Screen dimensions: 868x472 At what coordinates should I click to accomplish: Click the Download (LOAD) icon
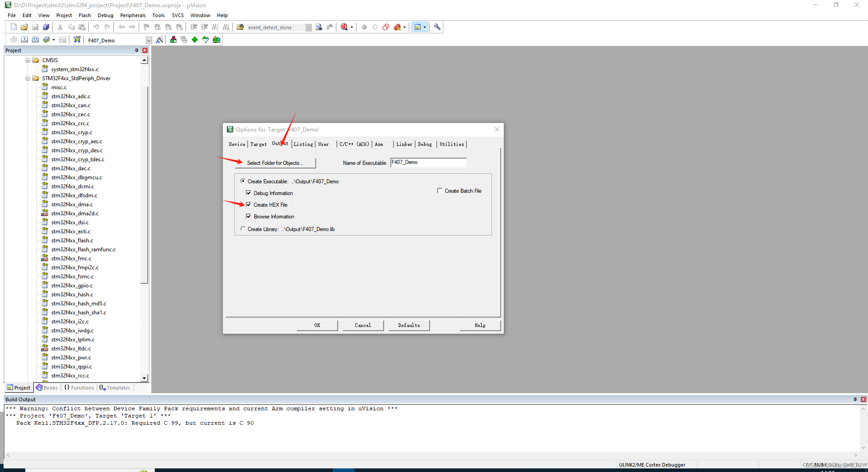point(77,40)
